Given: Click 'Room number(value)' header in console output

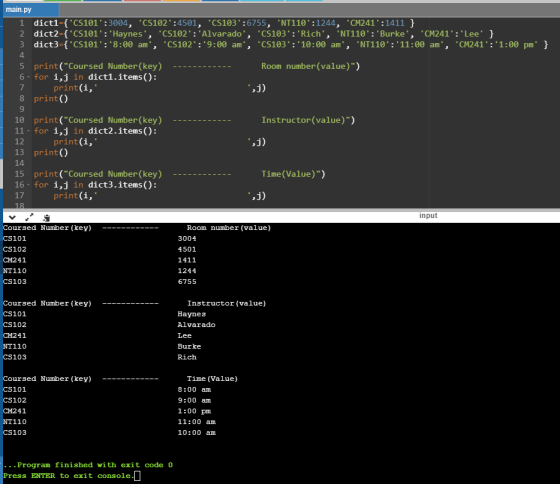Looking at the screenshot, I should [x=229, y=228].
